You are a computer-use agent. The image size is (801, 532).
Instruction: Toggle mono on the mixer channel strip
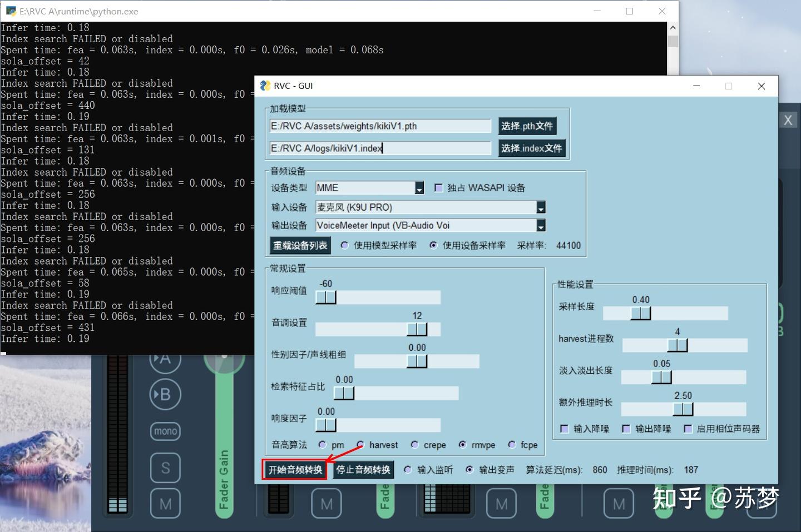click(165, 431)
